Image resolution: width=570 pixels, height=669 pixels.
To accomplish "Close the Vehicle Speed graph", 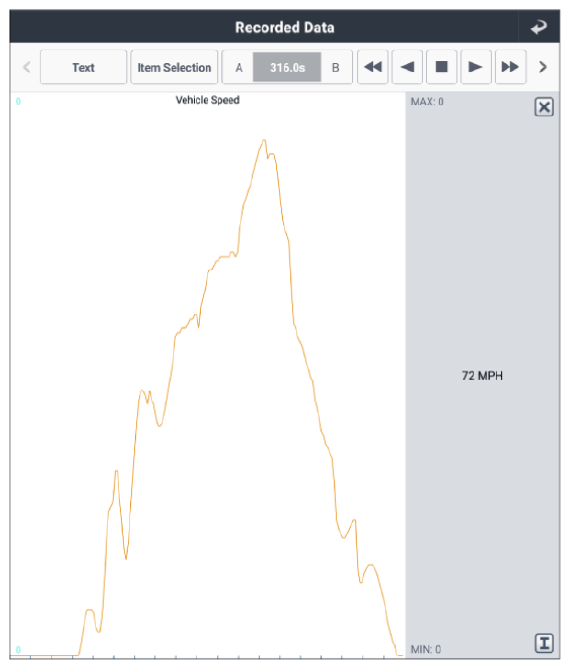I will (x=544, y=107).
